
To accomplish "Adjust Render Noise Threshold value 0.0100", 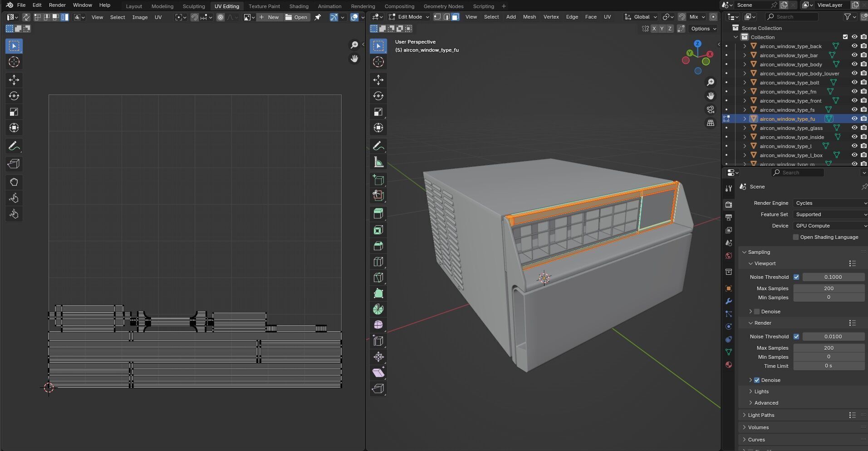I will [833, 337].
